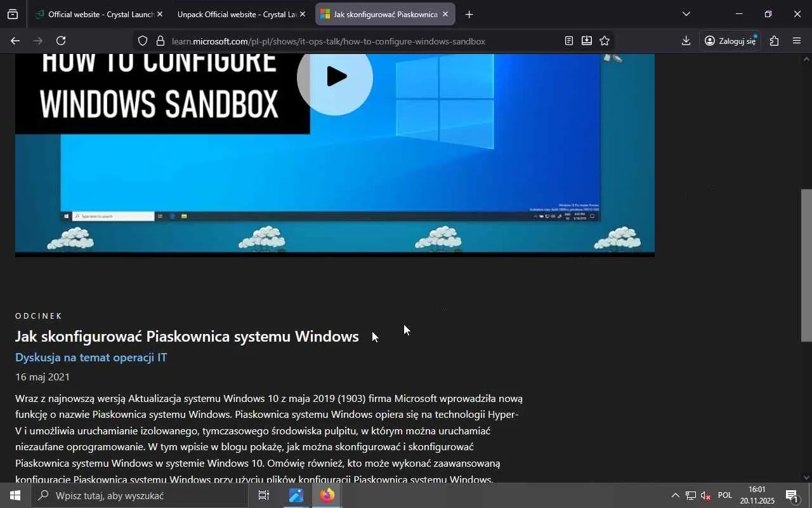Screen dimensions: 812x508
Task: Select the Jak skonfigurować Piaskownica tab
Action: 385,14
